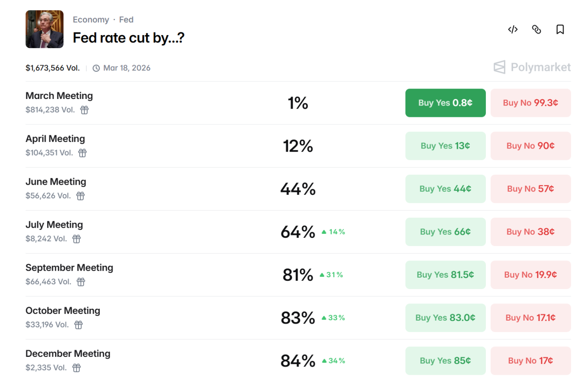Select Buy Yes 44¢ for June
This screenshot has width=588, height=388.
coord(445,189)
